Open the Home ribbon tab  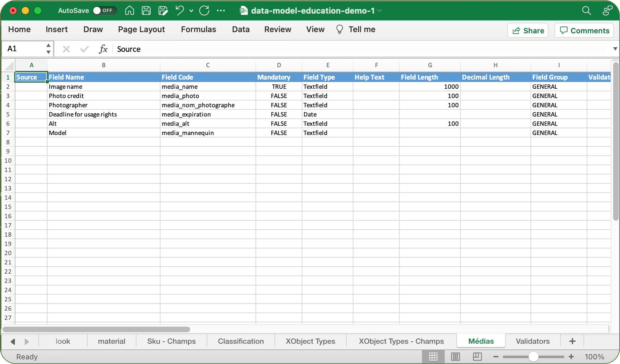[19, 30]
